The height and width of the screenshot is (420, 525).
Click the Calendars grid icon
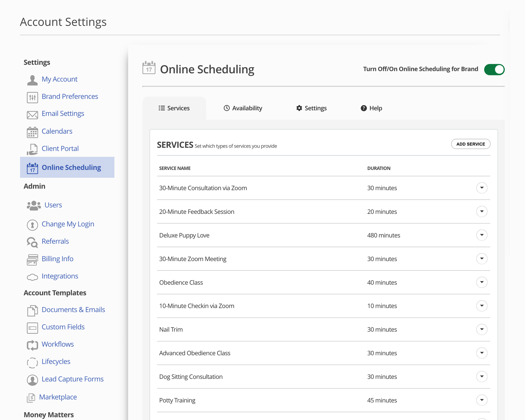pos(32,132)
